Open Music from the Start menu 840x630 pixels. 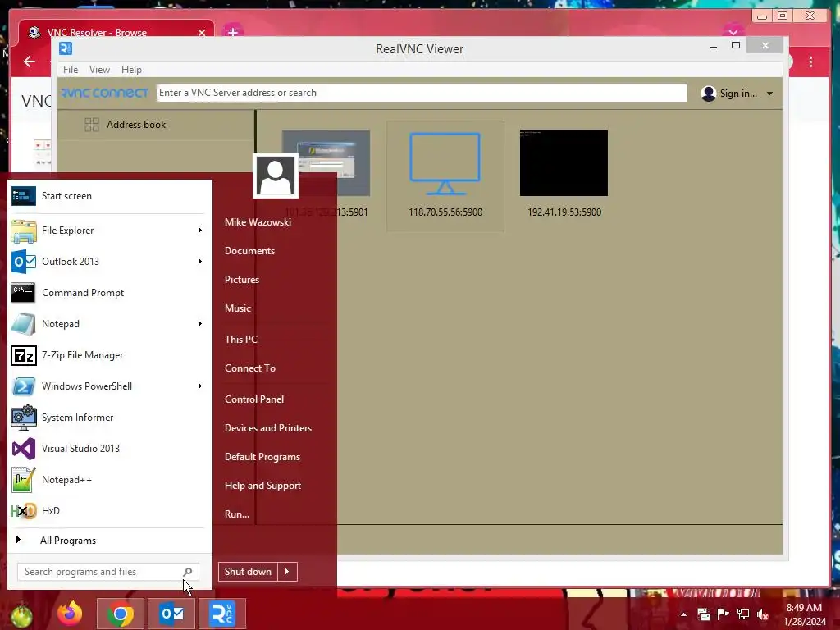click(238, 308)
